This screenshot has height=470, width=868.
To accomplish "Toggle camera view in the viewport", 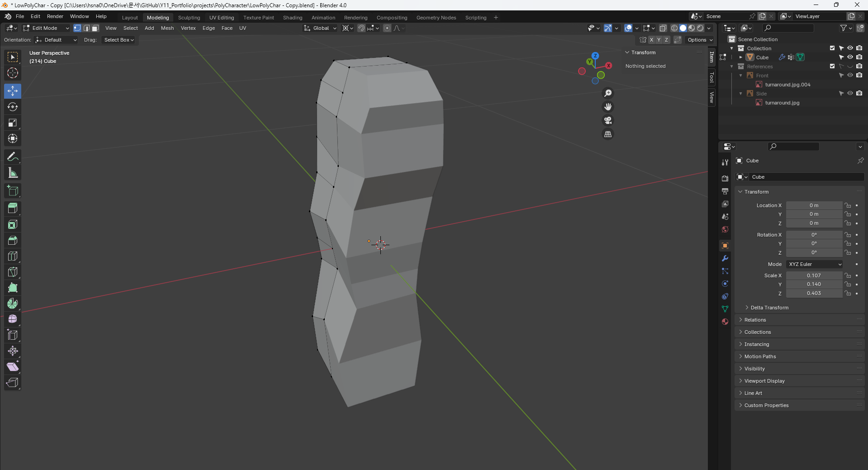I will (x=608, y=120).
